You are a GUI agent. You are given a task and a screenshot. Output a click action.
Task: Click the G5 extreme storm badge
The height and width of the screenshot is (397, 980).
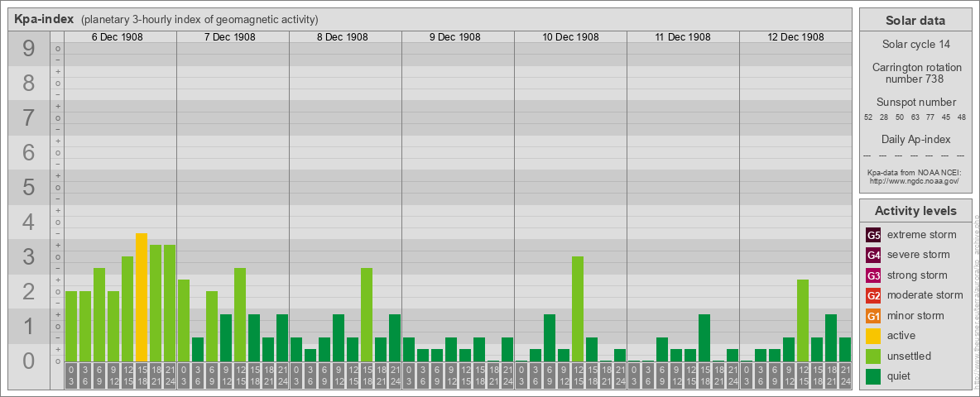873,236
